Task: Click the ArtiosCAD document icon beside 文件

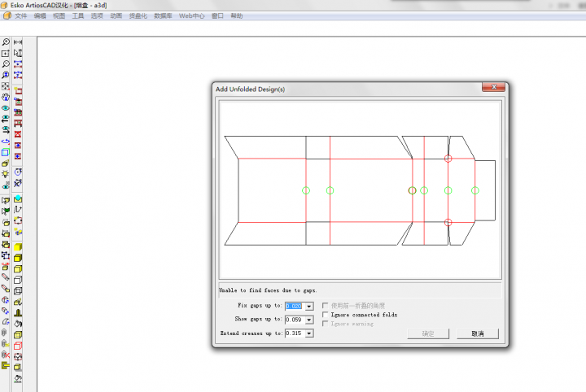Action: [x=7, y=15]
